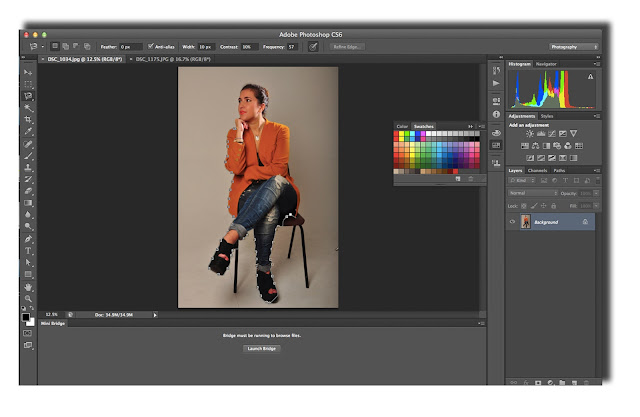Screen dimensions: 640x417
Task: Choose Add to selection mode
Action: [x=65, y=47]
